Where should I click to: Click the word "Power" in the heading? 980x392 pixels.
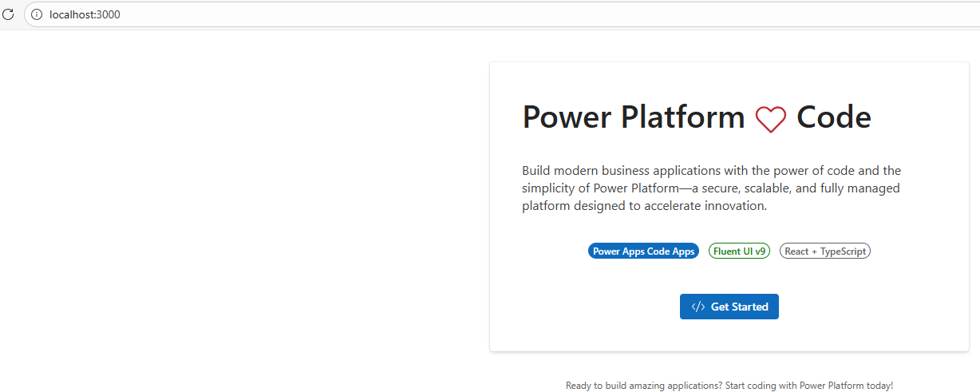point(567,117)
